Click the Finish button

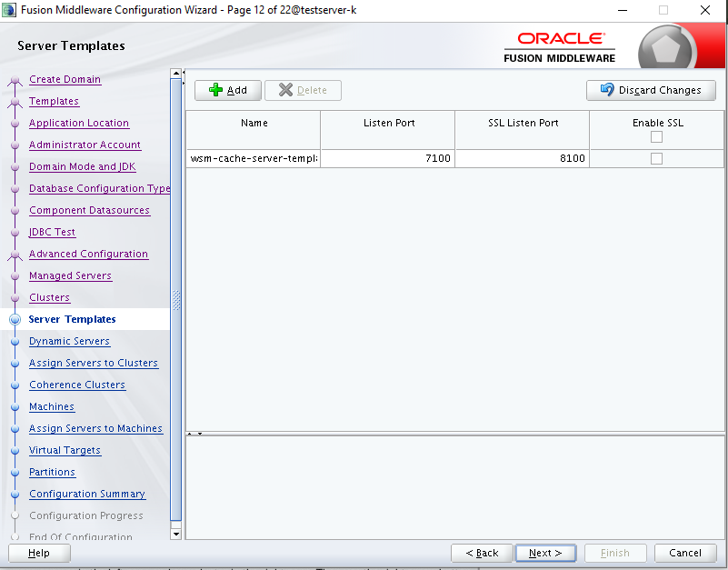coord(615,554)
